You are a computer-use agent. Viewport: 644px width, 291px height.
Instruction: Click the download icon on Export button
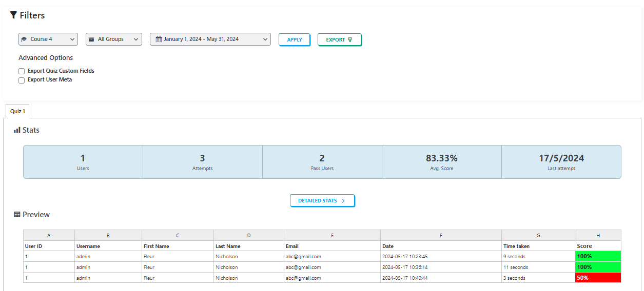pyautogui.click(x=350, y=40)
